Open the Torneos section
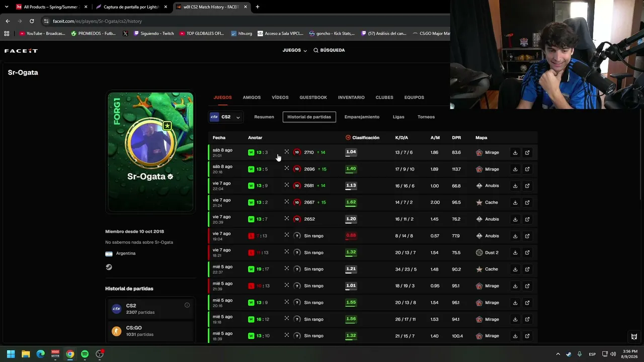This screenshot has height=362, width=644. 426,117
